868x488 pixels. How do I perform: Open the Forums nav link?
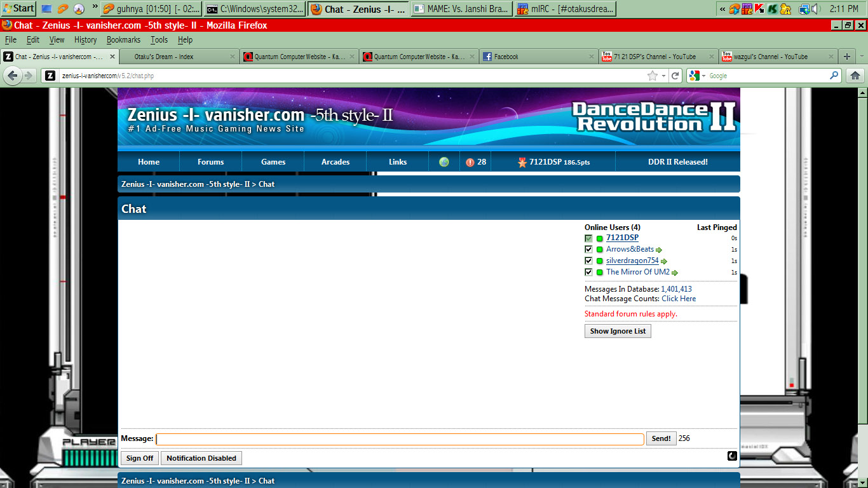pyautogui.click(x=211, y=162)
